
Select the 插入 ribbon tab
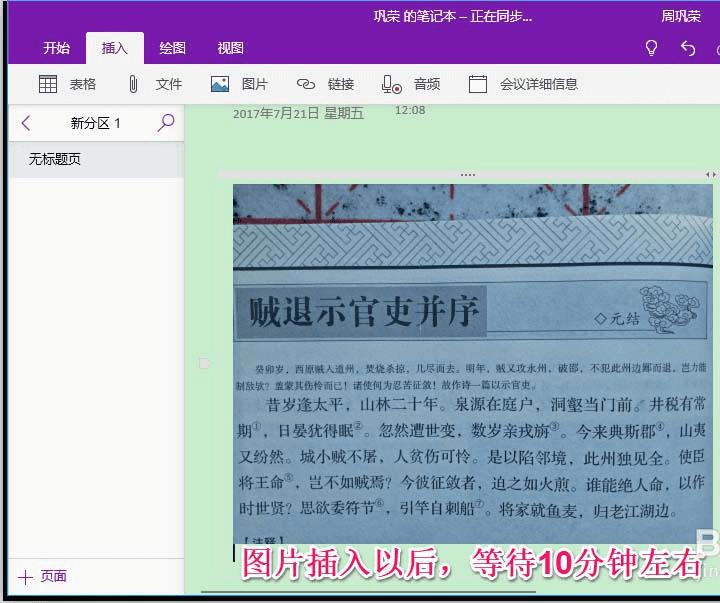[x=114, y=48]
